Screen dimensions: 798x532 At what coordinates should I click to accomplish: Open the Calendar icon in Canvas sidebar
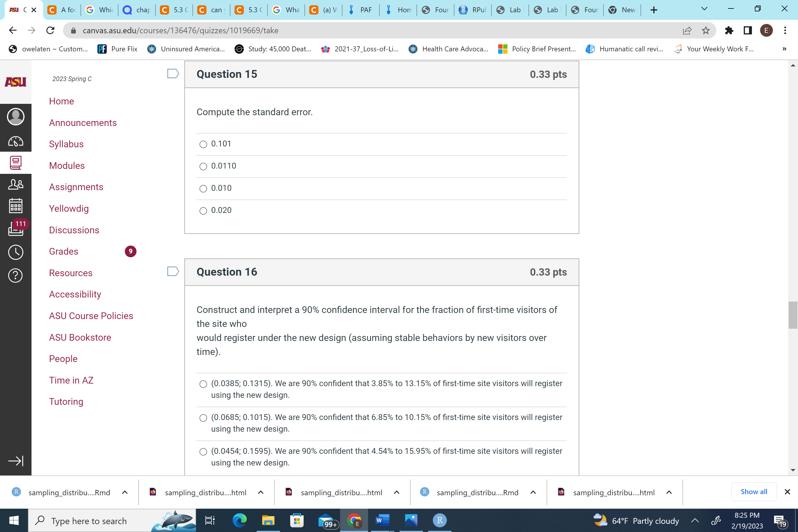[x=16, y=205]
